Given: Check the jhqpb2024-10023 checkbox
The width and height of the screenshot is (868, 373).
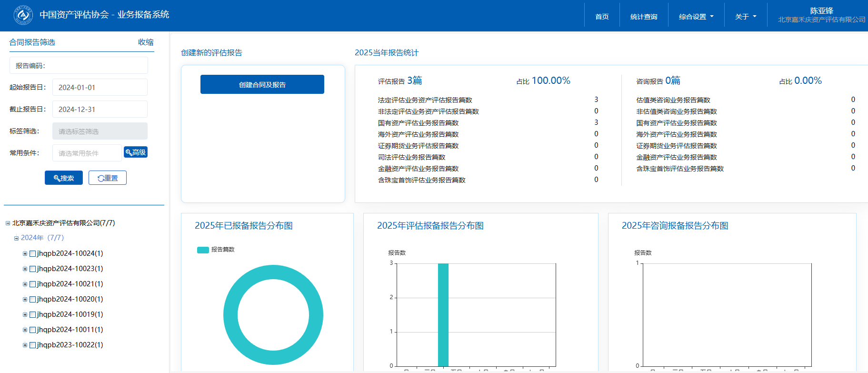Looking at the screenshot, I should (33, 269).
